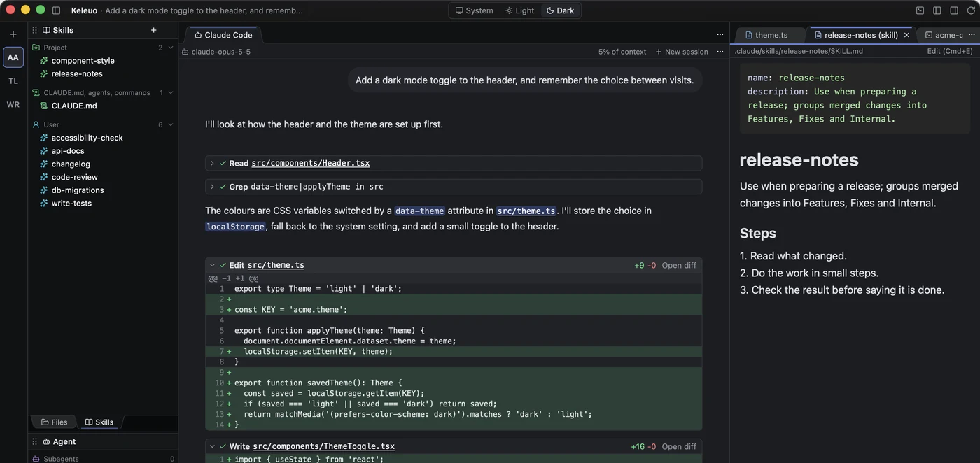Collapse the Edit src/theme.ts diff block
The width and height of the screenshot is (980, 463).
[x=212, y=265]
